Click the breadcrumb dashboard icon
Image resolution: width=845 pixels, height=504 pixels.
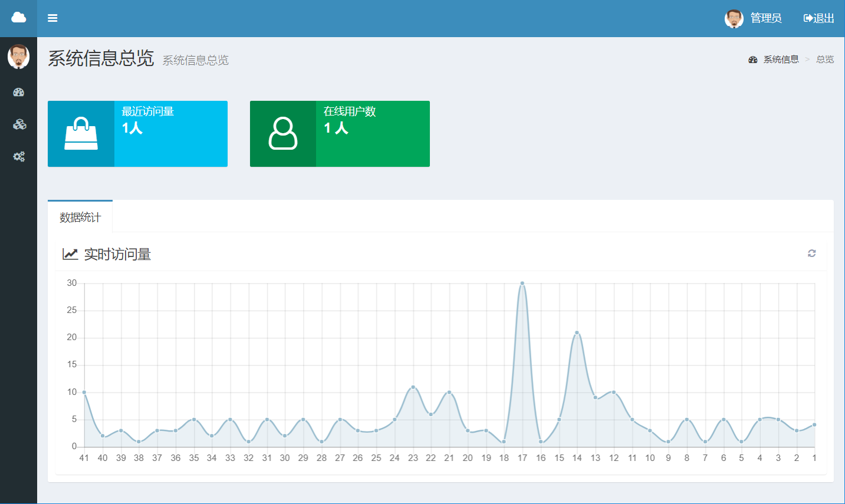coord(753,60)
